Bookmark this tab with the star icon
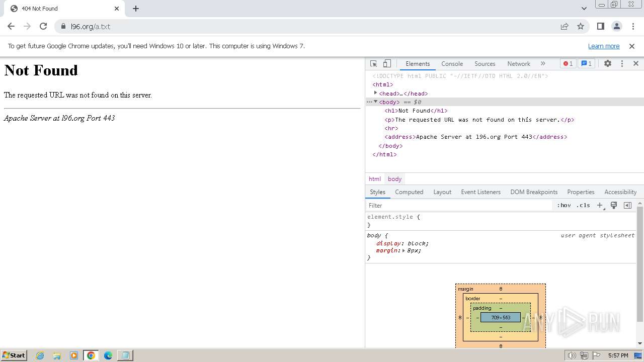The height and width of the screenshot is (362, 644). (x=581, y=26)
